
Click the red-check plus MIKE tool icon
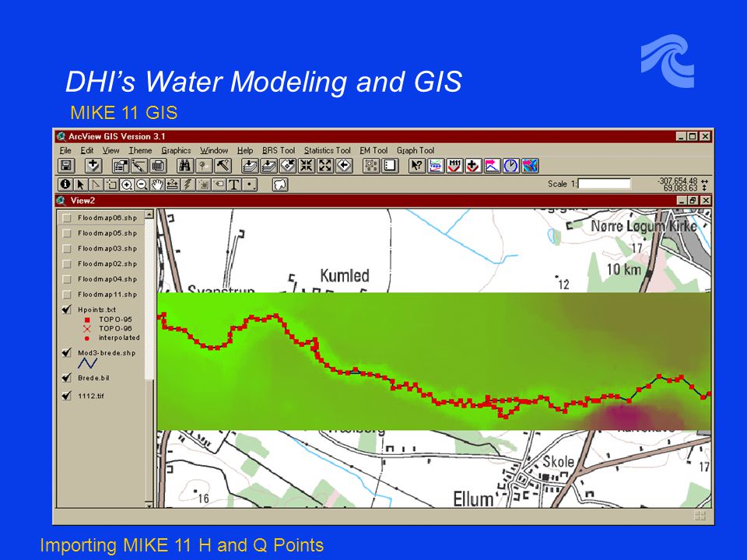coord(473,166)
